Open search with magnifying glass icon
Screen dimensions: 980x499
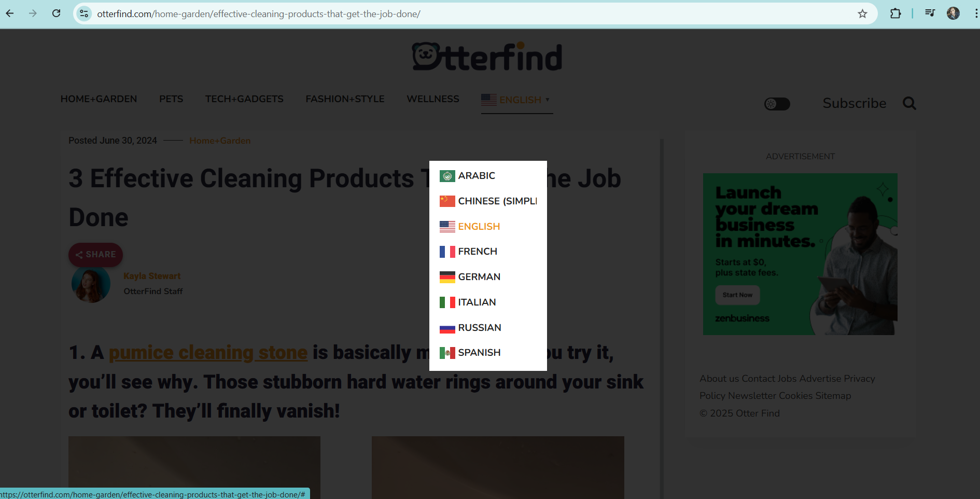click(909, 103)
